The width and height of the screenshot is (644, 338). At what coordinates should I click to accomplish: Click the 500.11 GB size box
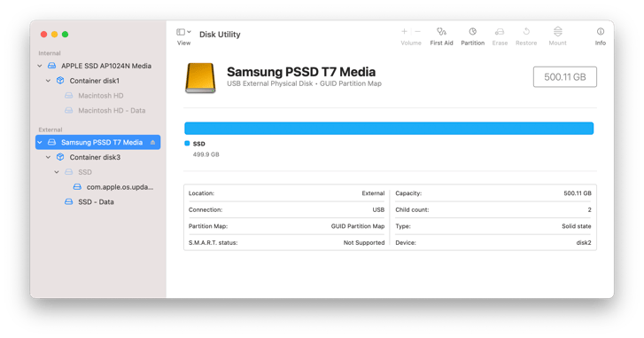coord(565,77)
